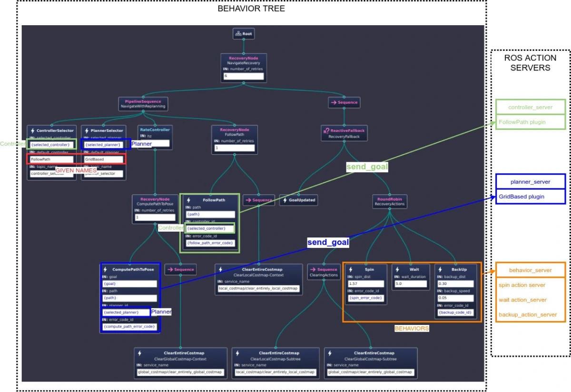Click the lightning icon on ControllerSelector node

click(32, 130)
